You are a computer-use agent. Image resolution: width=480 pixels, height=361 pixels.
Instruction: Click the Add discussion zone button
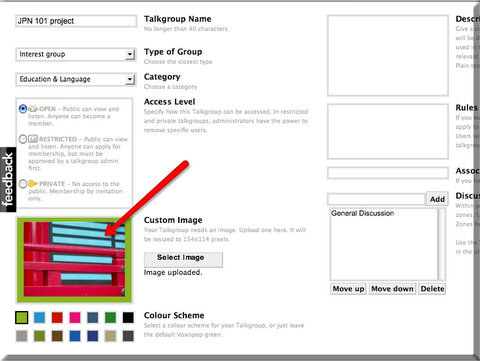pos(437,199)
